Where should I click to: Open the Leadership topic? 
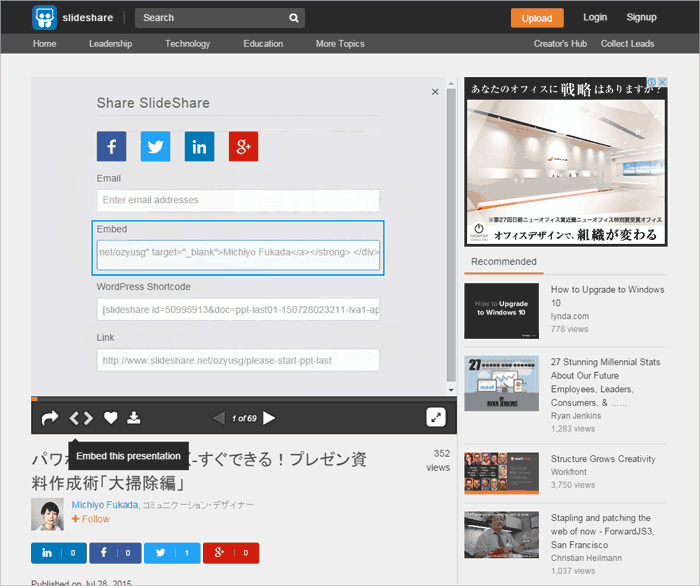[110, 44]
